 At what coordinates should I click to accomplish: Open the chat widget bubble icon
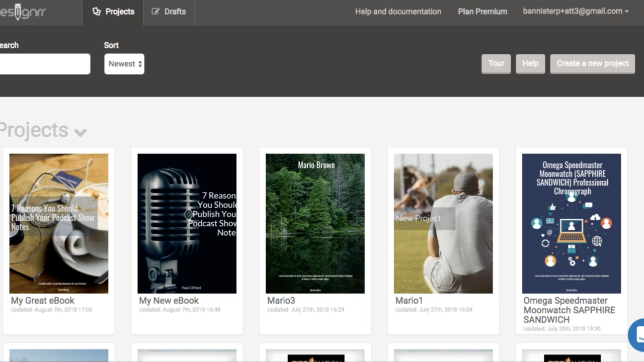coord(637,334)
